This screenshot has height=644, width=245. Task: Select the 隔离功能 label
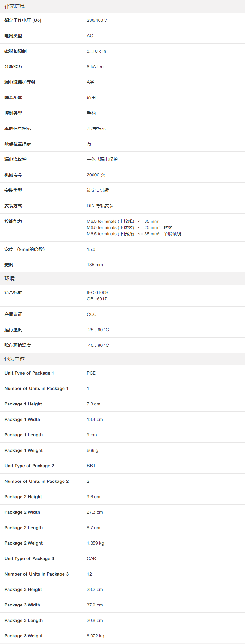click(x=13, y=97)
